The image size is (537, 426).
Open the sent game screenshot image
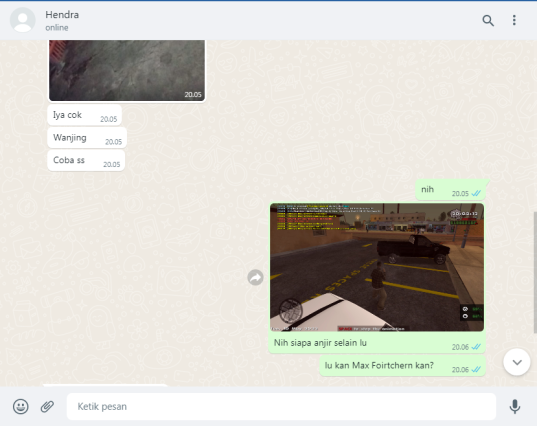pyautogui.click(x=377, y=267)
